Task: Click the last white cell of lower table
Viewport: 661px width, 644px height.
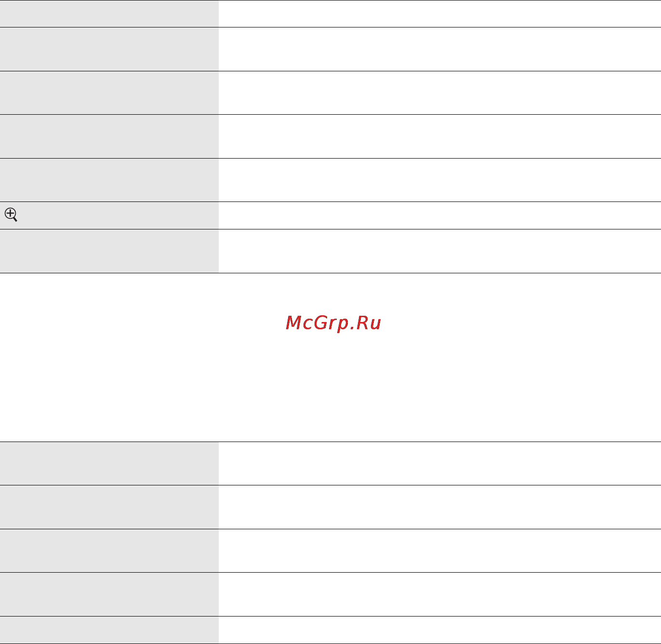Action: (x=440, y=630)
